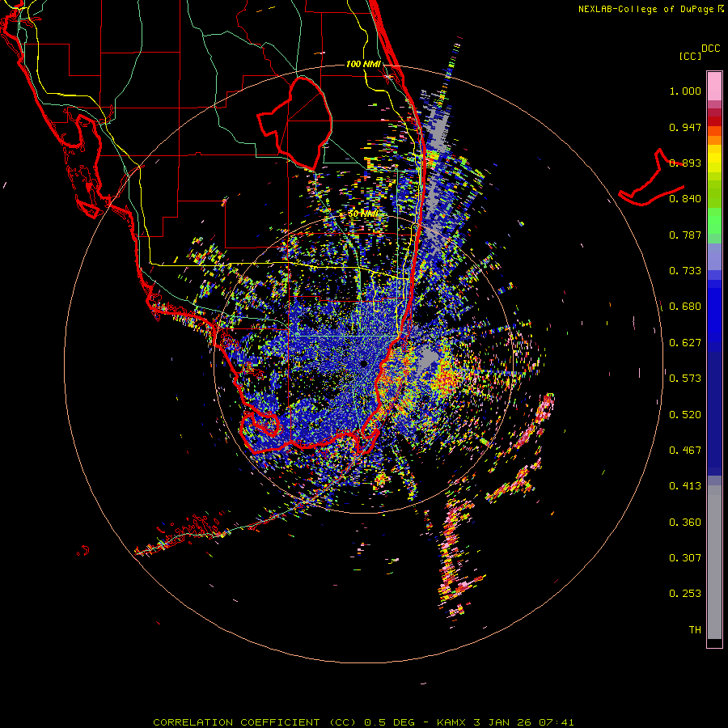Image resolution: width=728 pixels, height=728 pixels.
Task: Select the 1.000 scale value
Action: tap(685, 91)
